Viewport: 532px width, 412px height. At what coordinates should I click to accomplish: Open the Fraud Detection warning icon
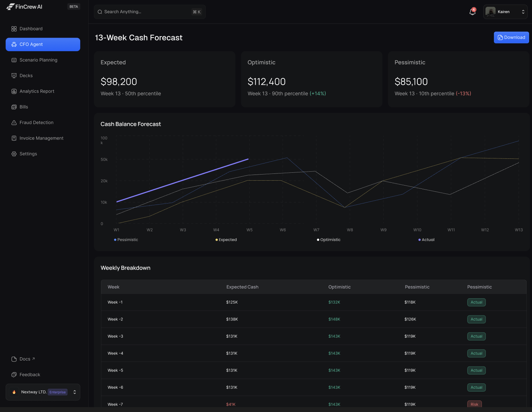[x=14, y=123]
